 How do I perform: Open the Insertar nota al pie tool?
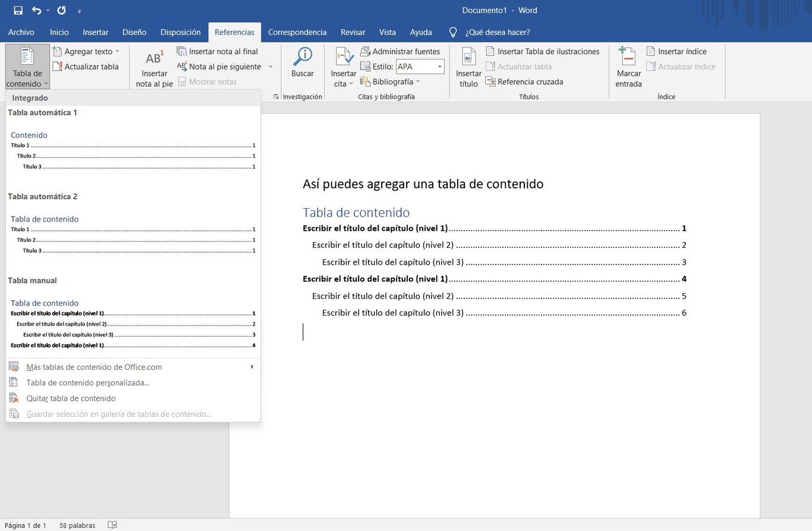click(x=154, y=67)
